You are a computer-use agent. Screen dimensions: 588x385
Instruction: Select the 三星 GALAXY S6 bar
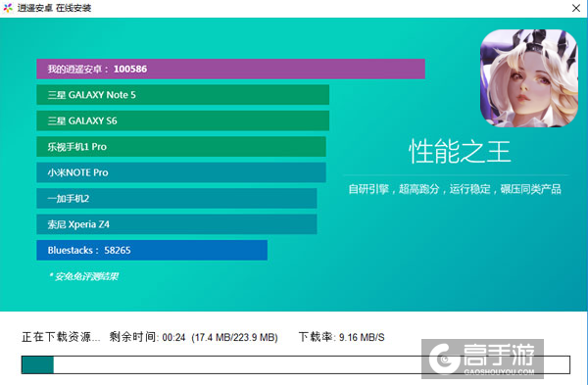182,120
